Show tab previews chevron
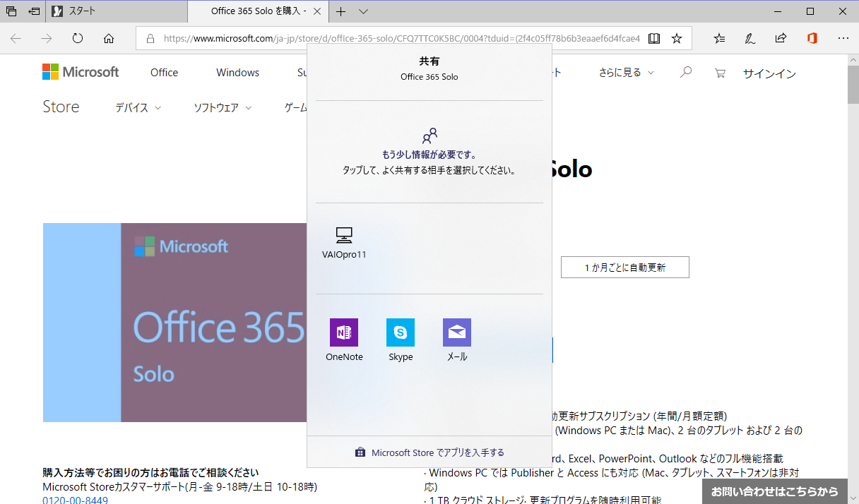Image resolution: width=859 pixels, height=504 pixels. pyautogui.click(x=363, y=11)
